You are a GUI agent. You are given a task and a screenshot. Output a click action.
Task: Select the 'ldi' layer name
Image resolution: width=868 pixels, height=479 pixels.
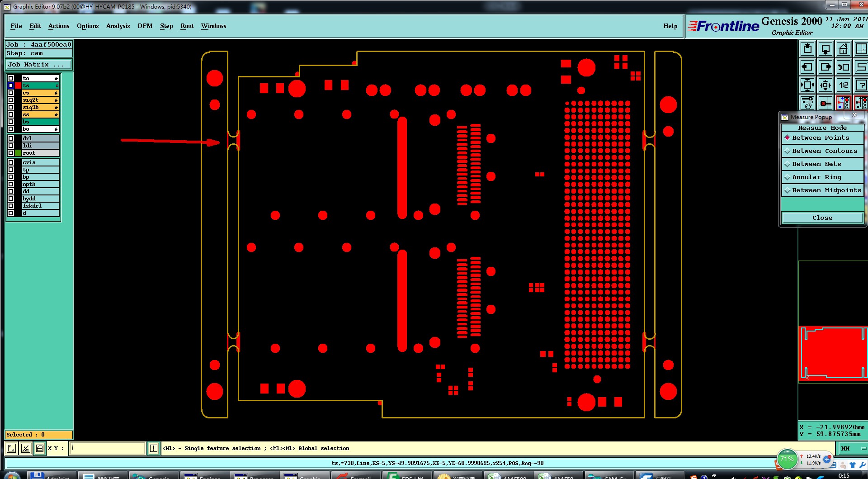coord(41,146)
